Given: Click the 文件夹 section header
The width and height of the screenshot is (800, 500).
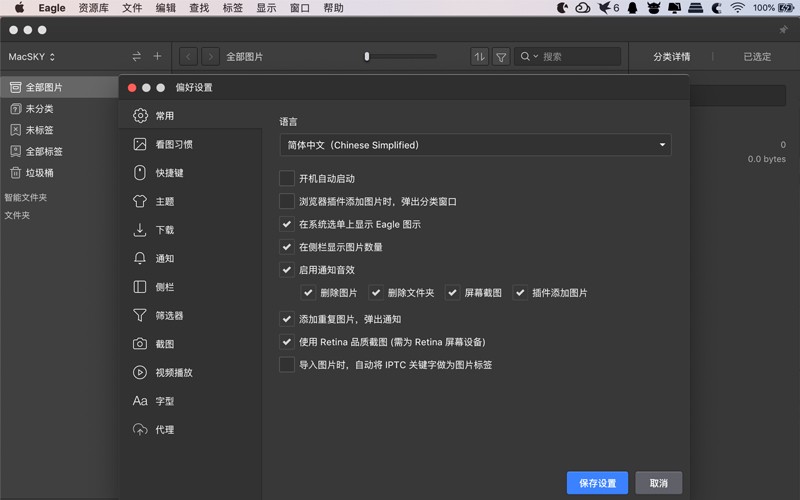Looking at the screenshot, I should click(x=17, y=215).
